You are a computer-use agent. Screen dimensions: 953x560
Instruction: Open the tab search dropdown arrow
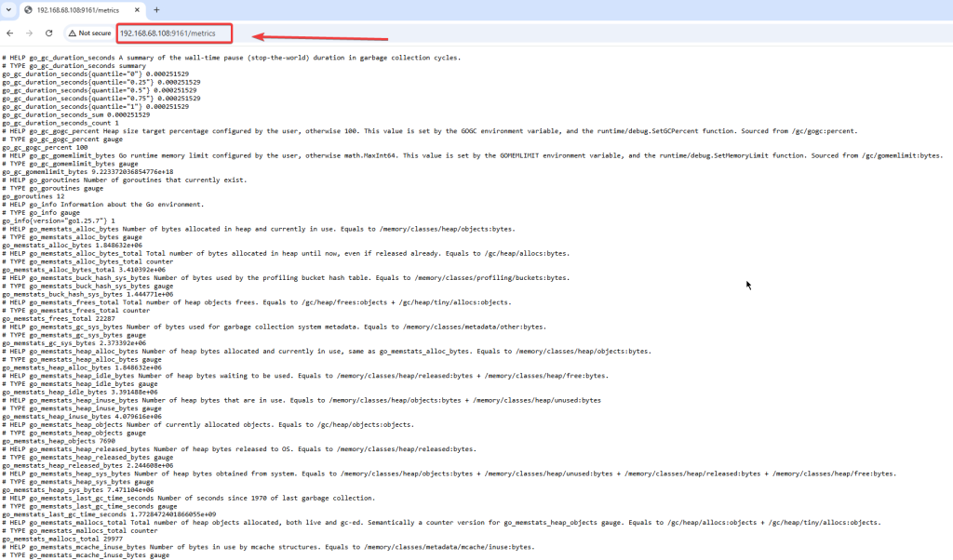click(8, 9)
